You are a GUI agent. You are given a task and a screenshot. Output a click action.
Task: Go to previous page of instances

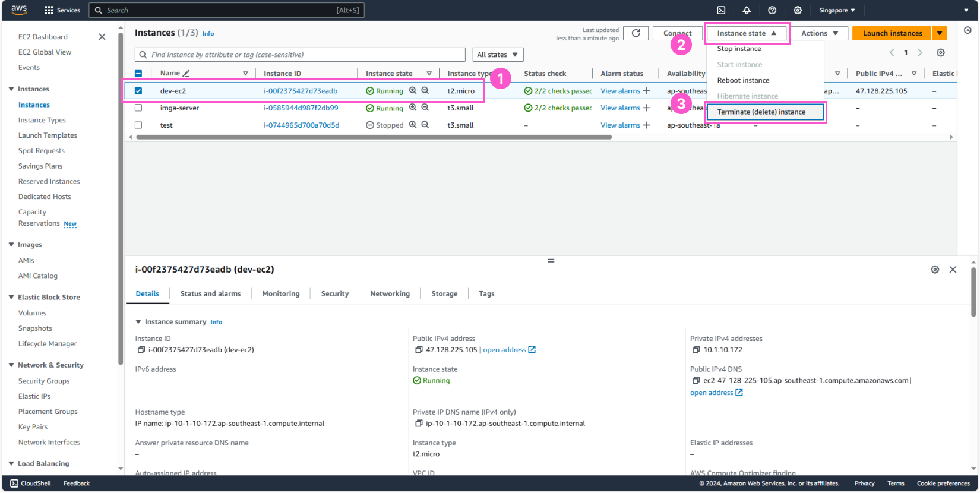(892, 53)
